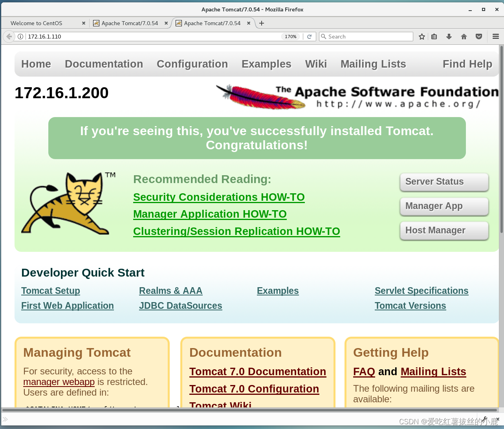Open the downloads arrow icon
504x429 pixels.
coord(449,37)
